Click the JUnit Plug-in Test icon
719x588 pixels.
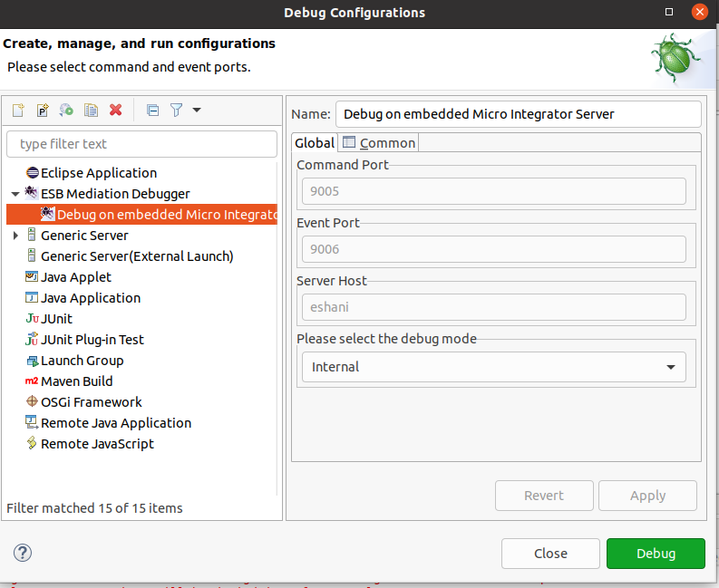pyautogui.click(x=32, y=339)
